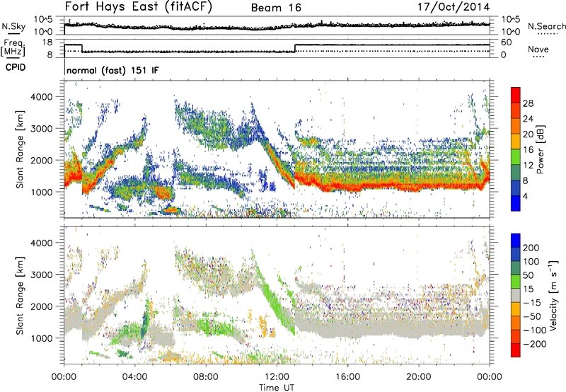Click the 'Power [dB]' colorbar title
This screenshot has width=566, height=392.
click(541, 149)
